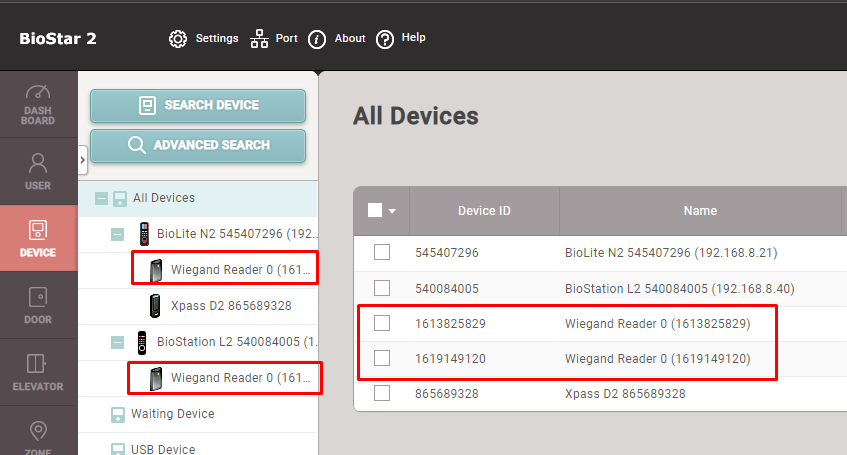Screen dimensions: 847x455
Task: Open the Dashboard sidebar icon
Action: (38, 104)
